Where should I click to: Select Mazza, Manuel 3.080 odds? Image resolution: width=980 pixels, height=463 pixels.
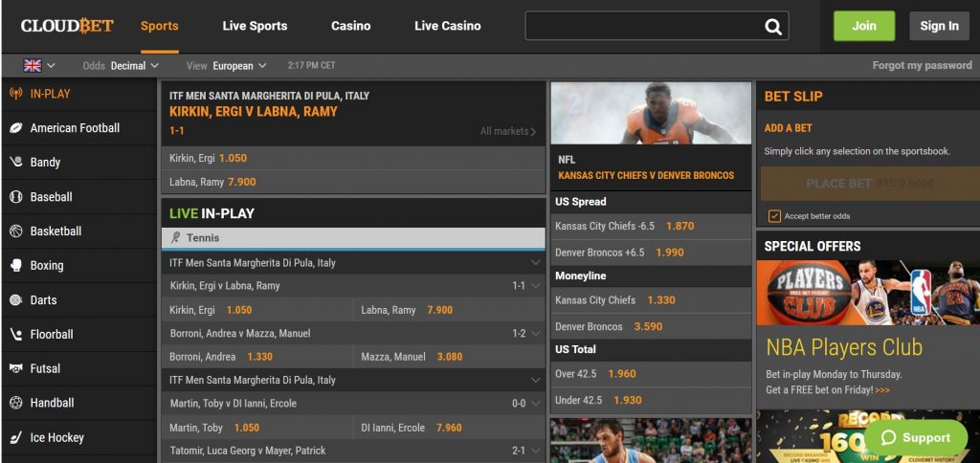point(449,357)
